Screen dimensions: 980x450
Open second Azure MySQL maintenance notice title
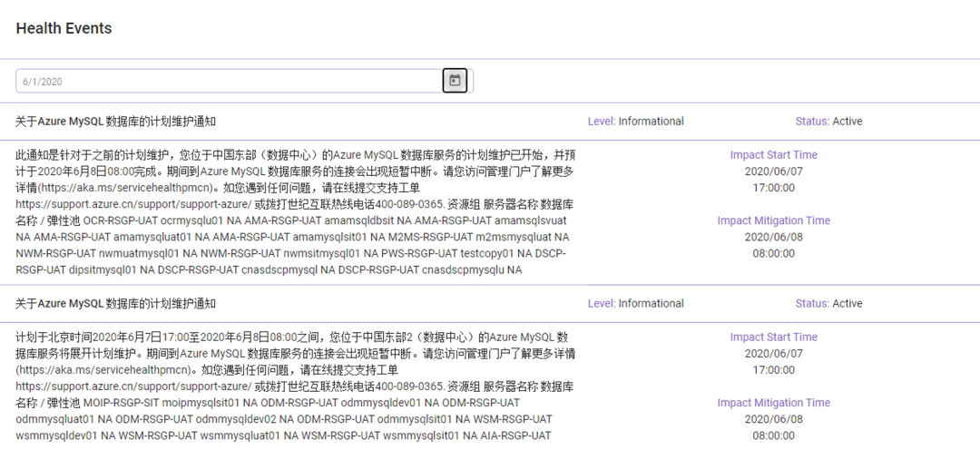click(x=115, y=303)
